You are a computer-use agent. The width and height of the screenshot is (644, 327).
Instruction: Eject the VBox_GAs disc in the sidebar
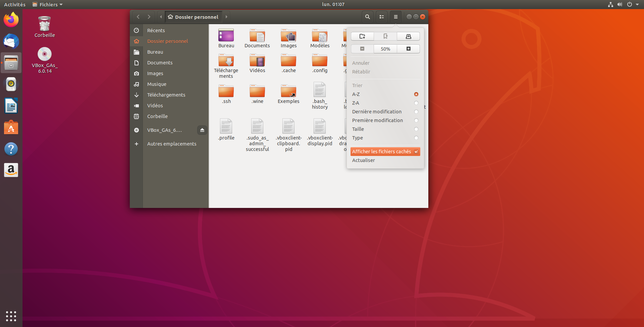202,130
